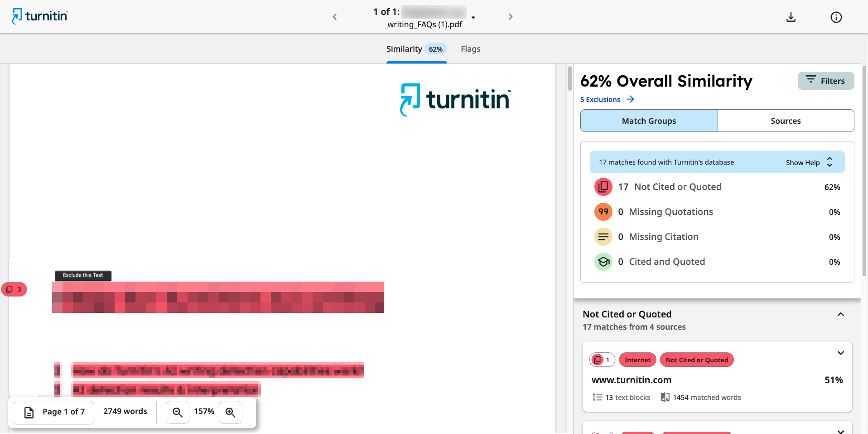Click the zoom out magnifier icon

click(178, 412)
